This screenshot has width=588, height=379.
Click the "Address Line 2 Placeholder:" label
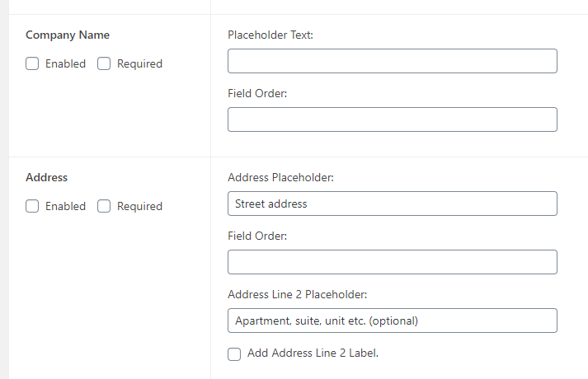point(297,294)
